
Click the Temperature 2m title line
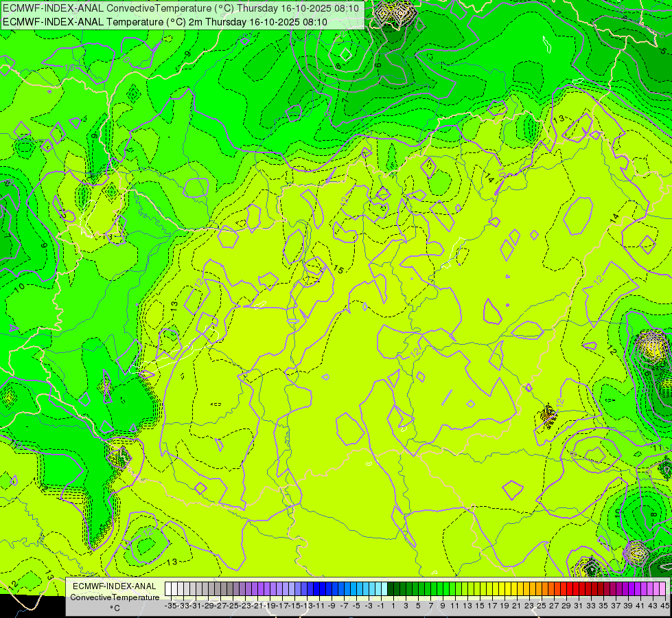tap(165, 22)
